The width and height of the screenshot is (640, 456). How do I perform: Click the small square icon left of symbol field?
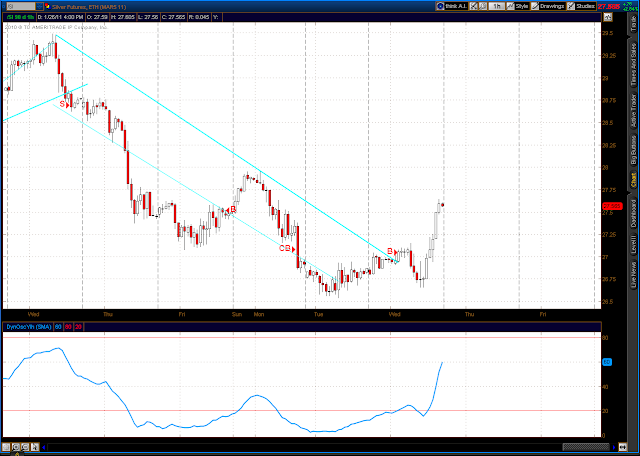tap(4, 6)
